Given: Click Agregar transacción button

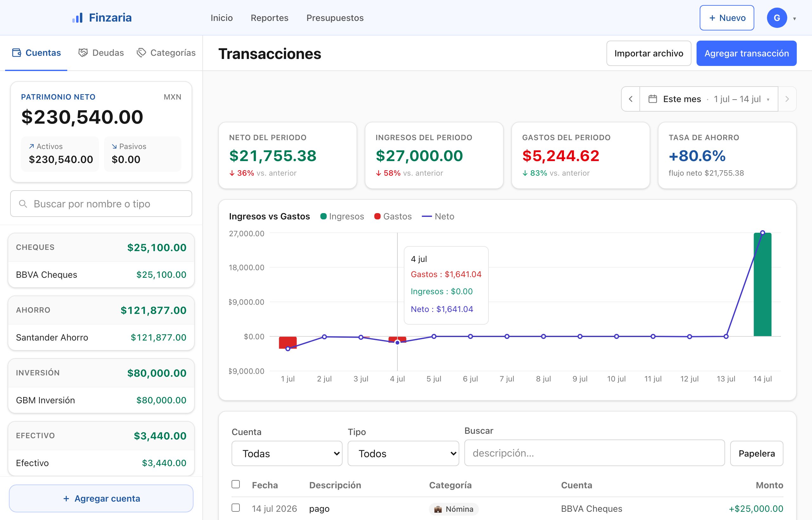Looking at the screenshot, I should 746,53.
